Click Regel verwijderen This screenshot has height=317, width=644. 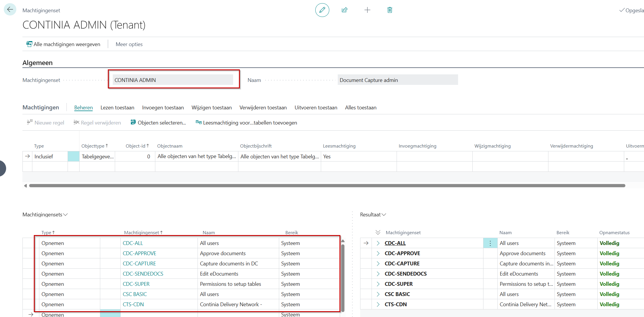(x=97, y=122)
